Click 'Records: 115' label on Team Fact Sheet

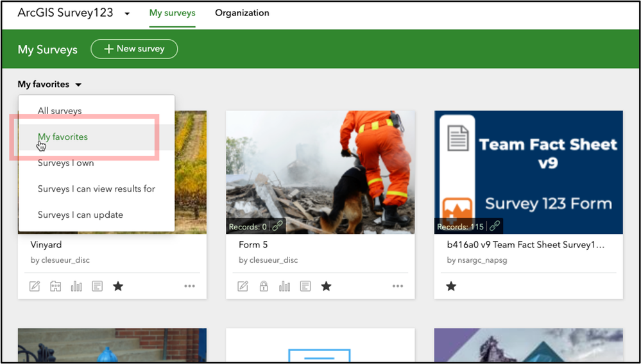[460, 226]
